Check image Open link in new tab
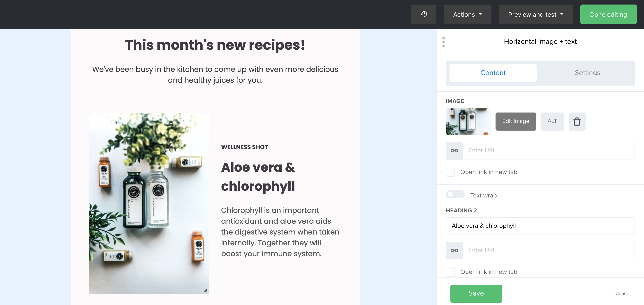Image resolution: width=644 pixels, height=305 pixels. [450, 172]
